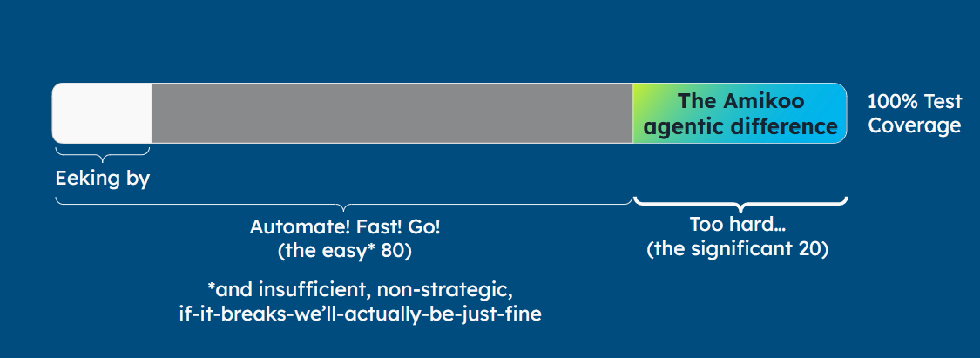Select the "if-it-breaks-we'll-actually-be-just-fine" line

[x=360, y=313]
